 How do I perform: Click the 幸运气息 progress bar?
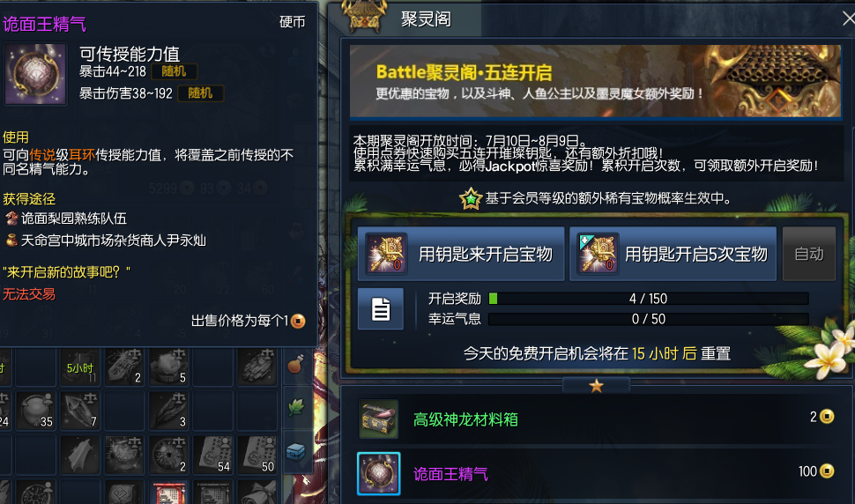point(649,319)
